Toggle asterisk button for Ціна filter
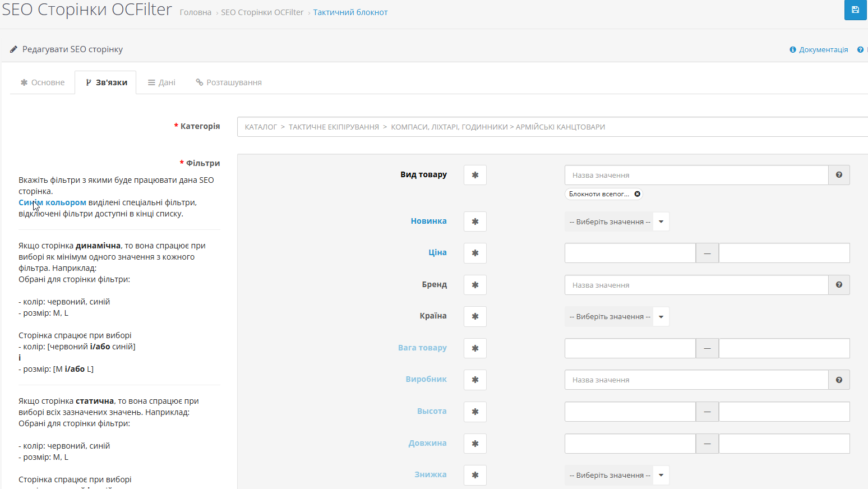 475,253
